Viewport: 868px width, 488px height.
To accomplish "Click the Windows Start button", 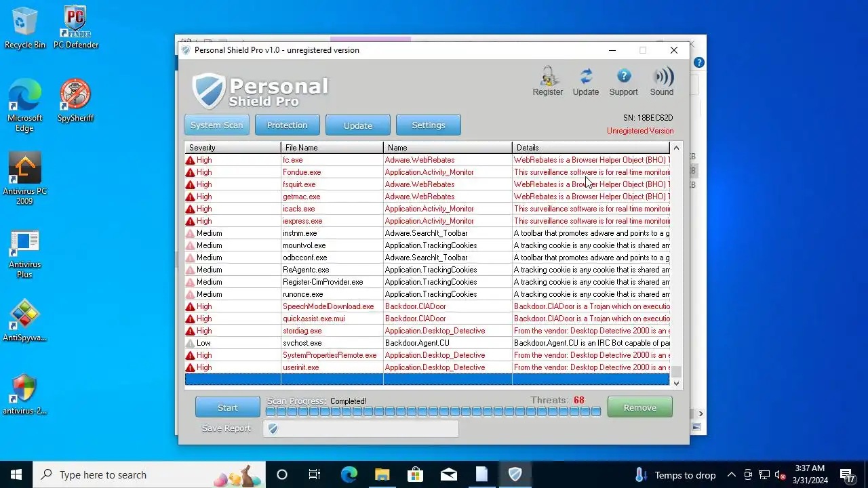I will tap(16, 474).
